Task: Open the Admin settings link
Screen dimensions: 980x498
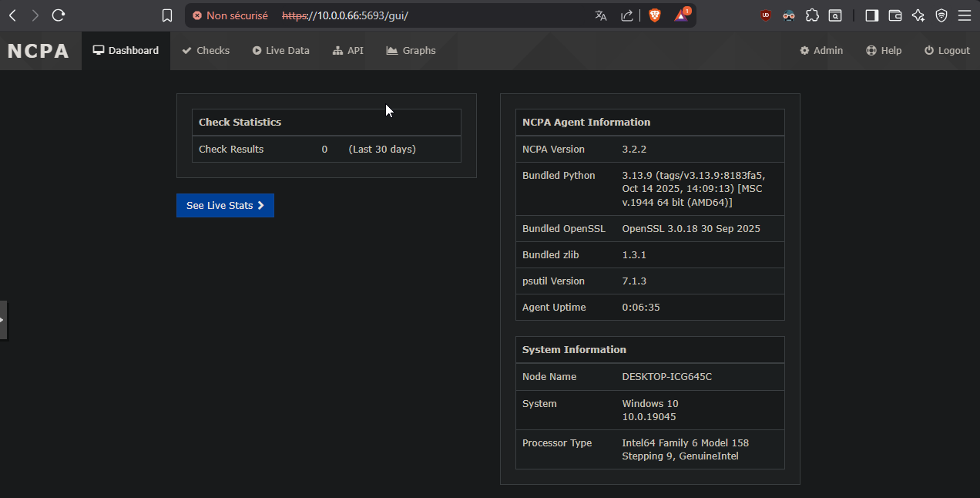Action: 821,51
